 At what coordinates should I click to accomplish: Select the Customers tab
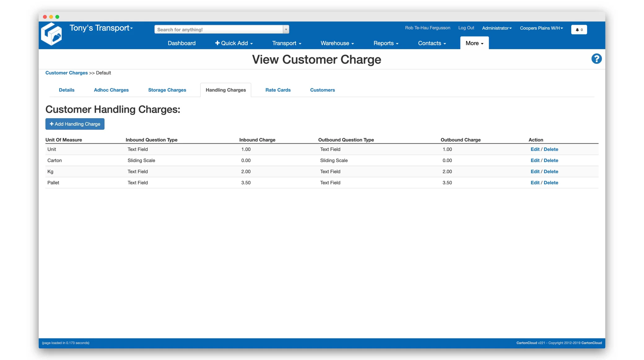[x=322, y=90]
